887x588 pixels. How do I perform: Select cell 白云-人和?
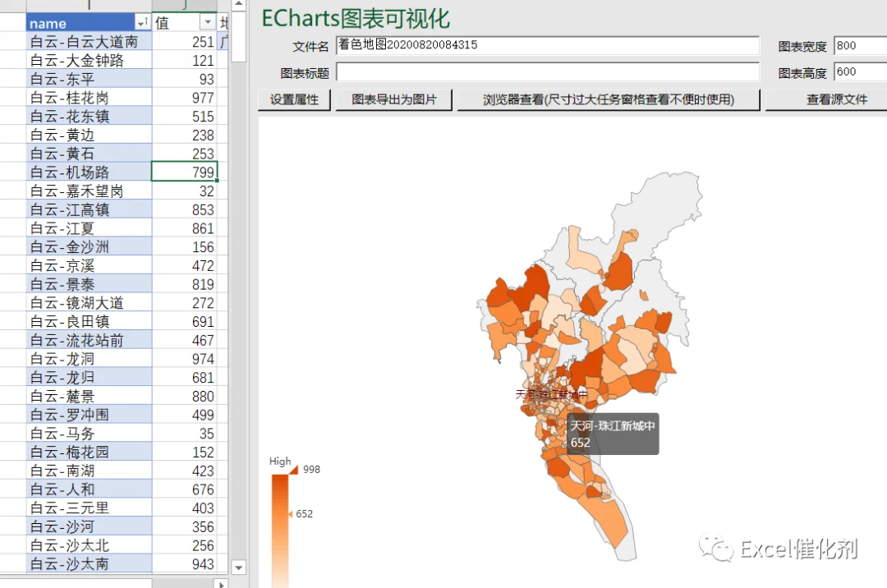tap(89, 489)
